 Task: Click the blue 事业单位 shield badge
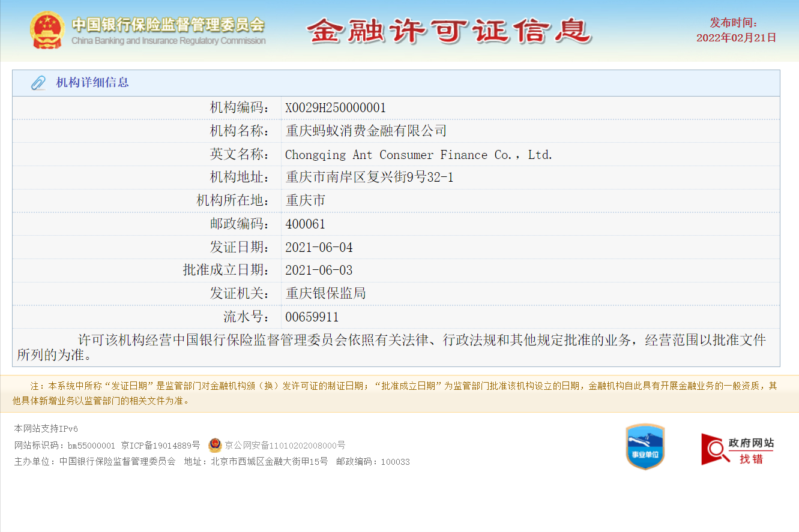645,446
